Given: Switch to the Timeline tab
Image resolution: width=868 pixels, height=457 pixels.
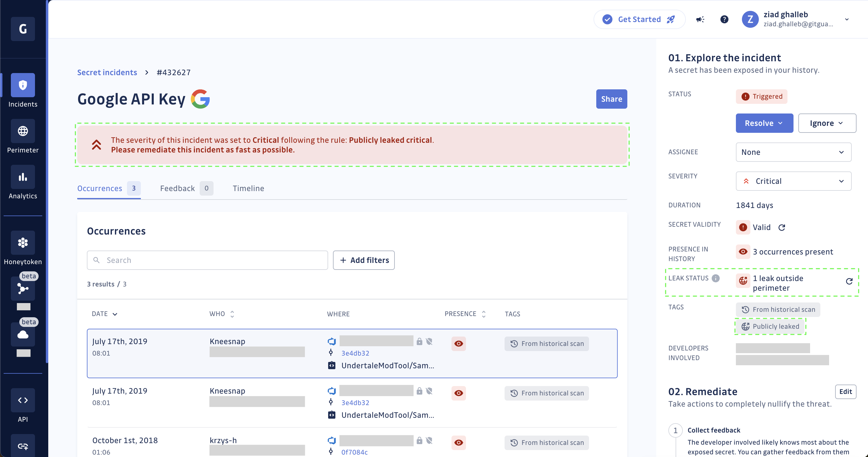Looking at the screenshot, I should pyautogui.click(x=248, y=189).
